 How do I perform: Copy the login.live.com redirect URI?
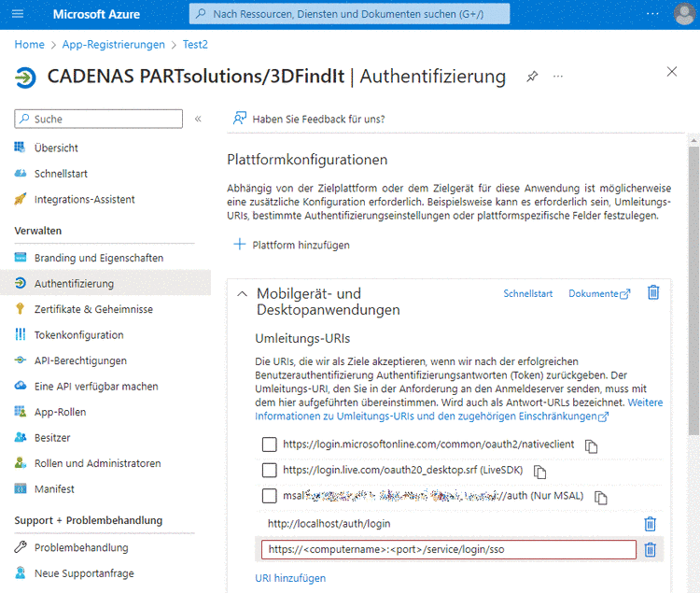click(x=539, y=472)
